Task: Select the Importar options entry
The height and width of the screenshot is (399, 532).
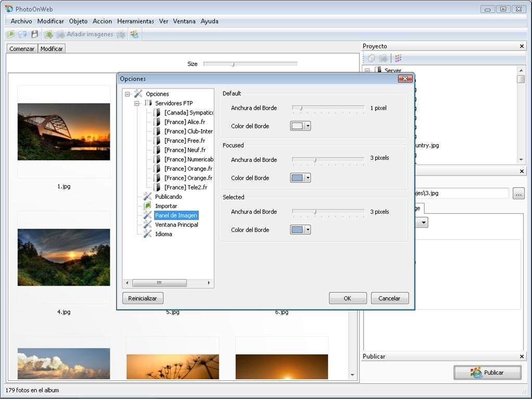Action: pyautogui.click(x=166, y=206)
